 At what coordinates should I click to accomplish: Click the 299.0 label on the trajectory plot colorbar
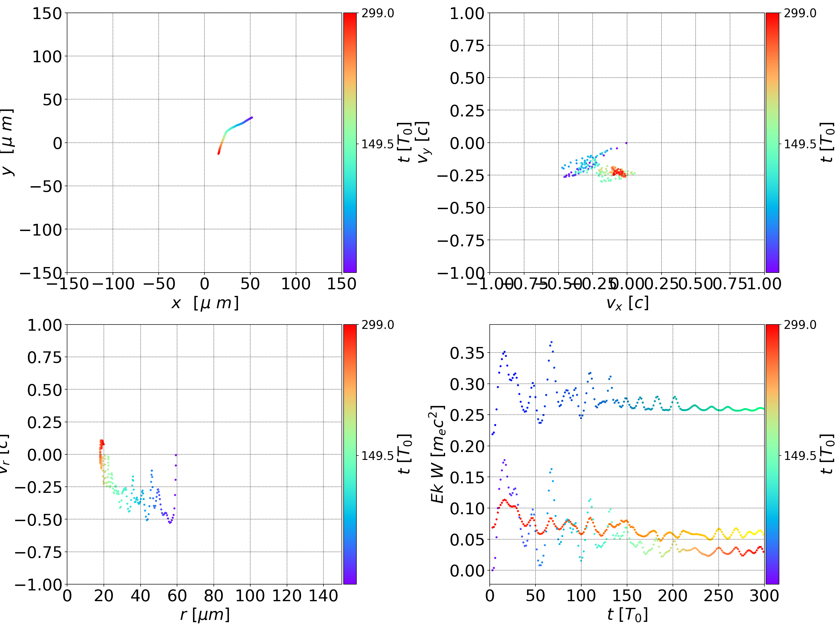pos(377,13)
